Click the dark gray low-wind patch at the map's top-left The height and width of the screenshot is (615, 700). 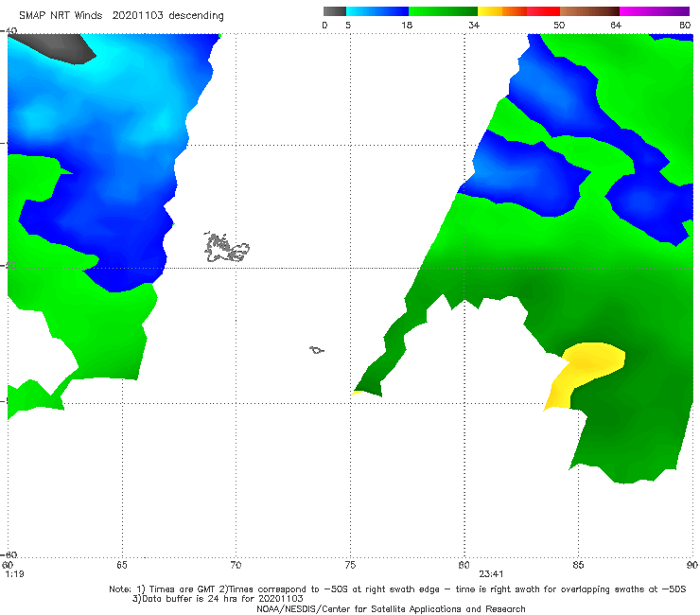tap(54, 48)
